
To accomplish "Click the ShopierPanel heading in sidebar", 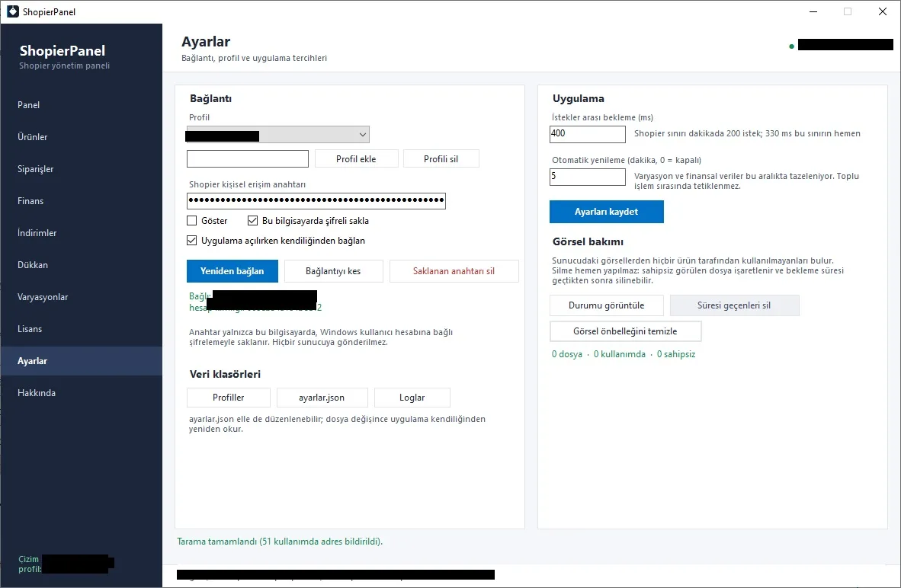I will click(x=63, y=50).
